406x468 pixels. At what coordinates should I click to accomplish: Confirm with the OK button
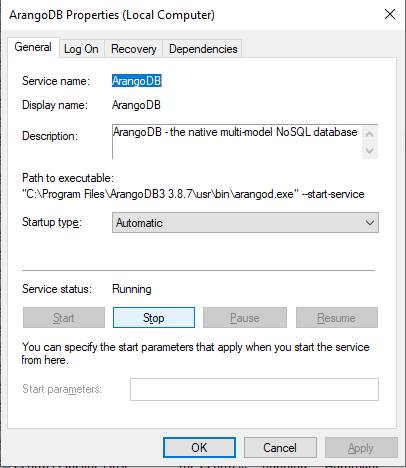199,448
